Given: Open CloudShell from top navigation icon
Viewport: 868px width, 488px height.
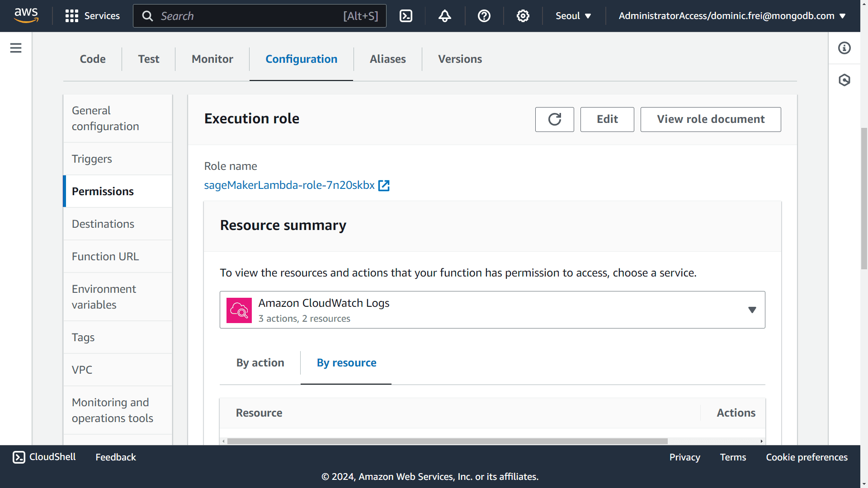Looking at the screenshot, I should [406, 16].
